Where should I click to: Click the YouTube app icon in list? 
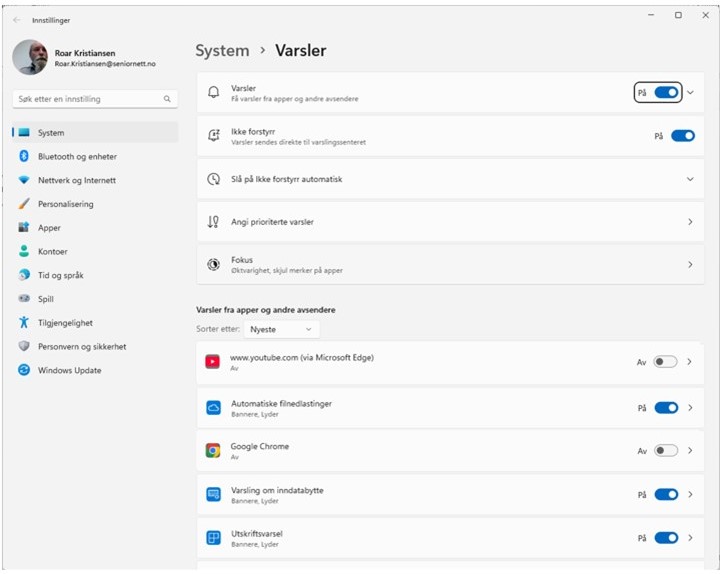(x=213, y=362)
